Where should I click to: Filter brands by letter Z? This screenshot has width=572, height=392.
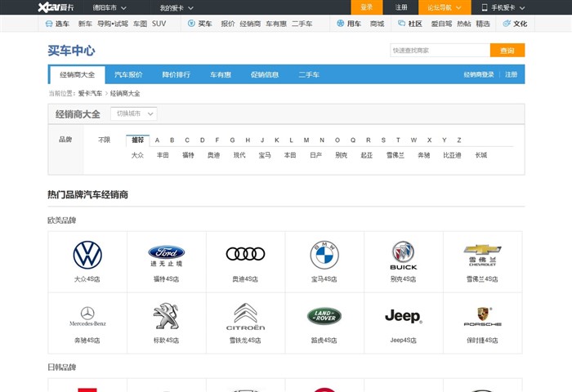459,140
